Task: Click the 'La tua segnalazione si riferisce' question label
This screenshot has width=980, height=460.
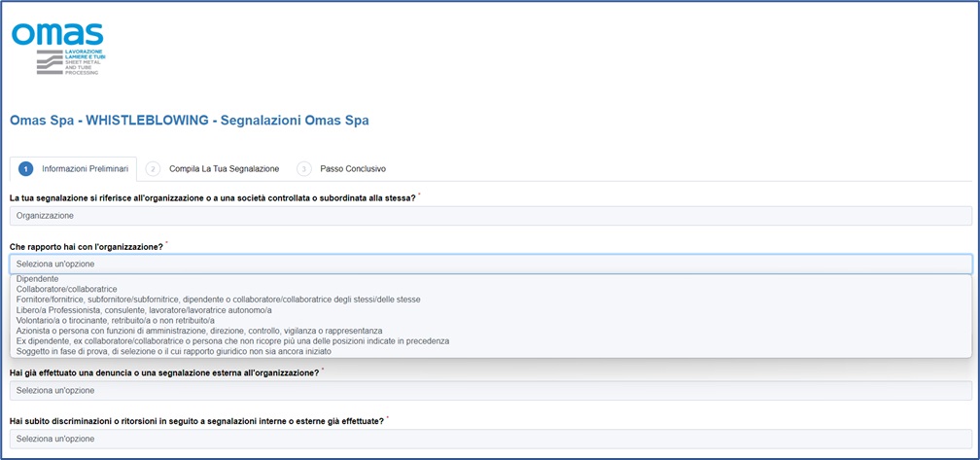Action: (x=213, y=198)
